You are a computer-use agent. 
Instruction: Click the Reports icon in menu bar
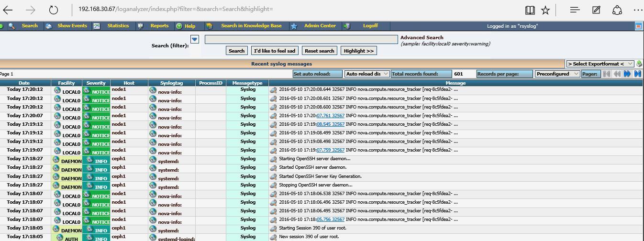pos(141,26)
